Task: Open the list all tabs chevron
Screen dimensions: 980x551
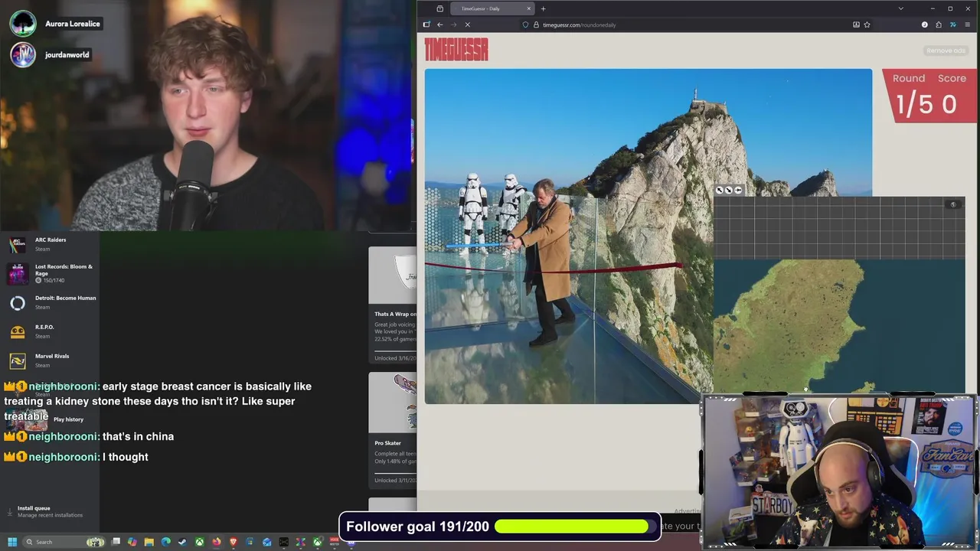Action: tap(900, 8)
